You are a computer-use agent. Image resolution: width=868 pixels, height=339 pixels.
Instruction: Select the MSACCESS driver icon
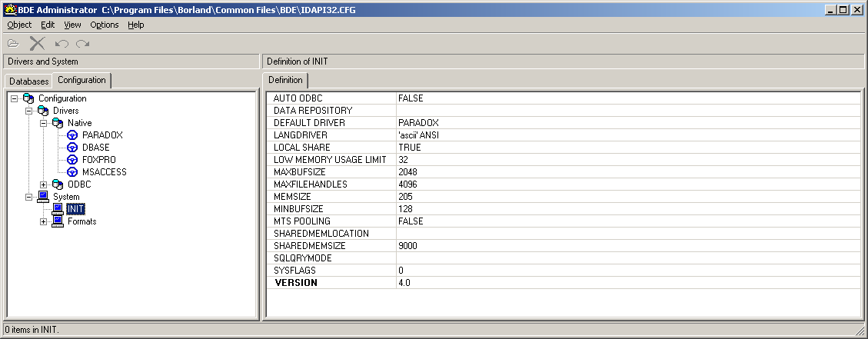(73, 172)
